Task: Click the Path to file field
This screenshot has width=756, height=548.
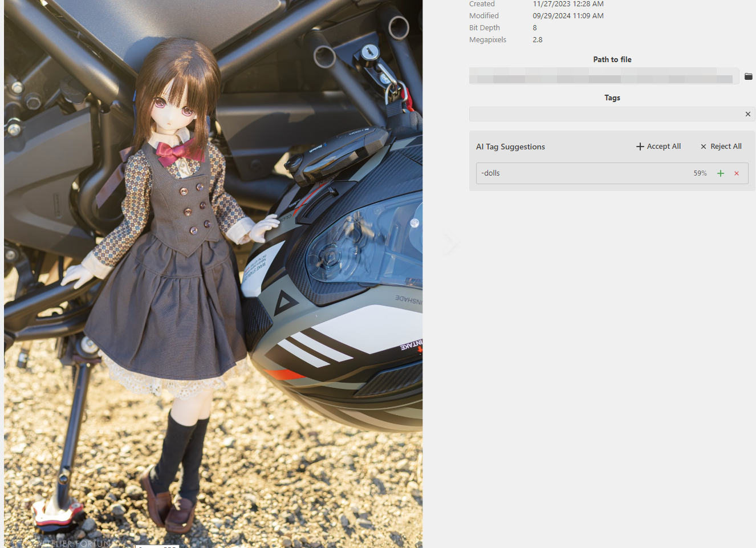Action: coord(604,76)
